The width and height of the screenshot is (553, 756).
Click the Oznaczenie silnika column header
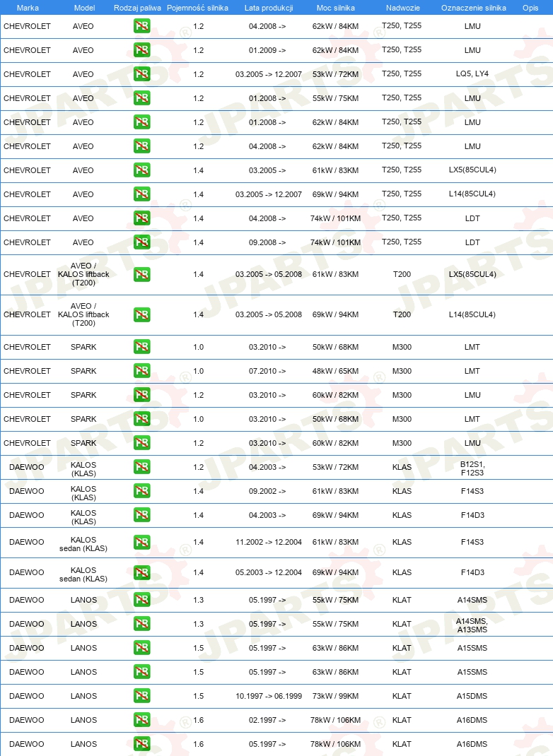473,8
